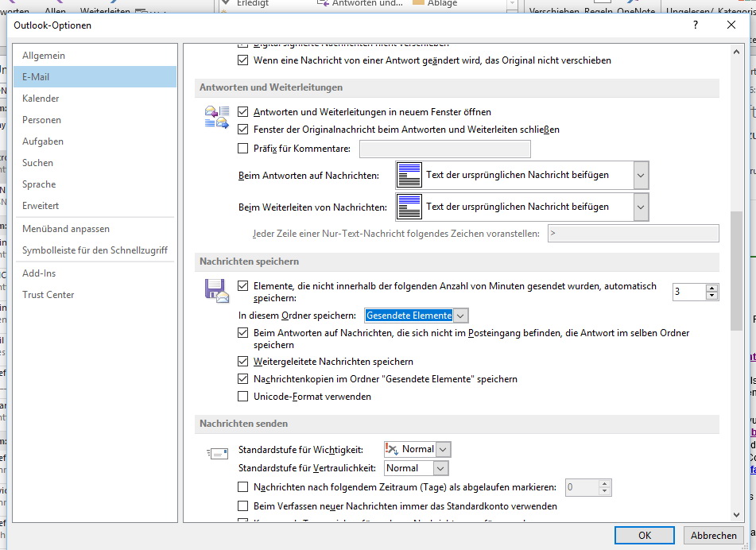This screenshot has height=550, width=756.
Task: Click the scroll up arrow of options list
Action: [x=736, y=52]
